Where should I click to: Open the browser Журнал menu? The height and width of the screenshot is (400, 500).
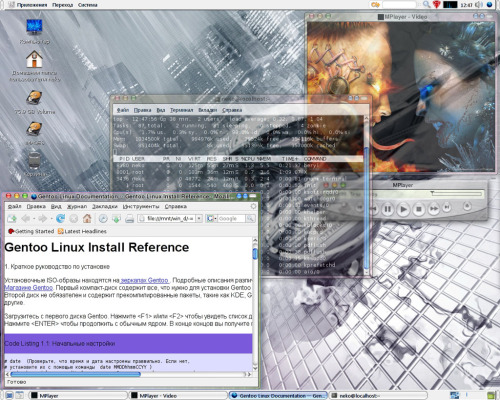[77, 206]
